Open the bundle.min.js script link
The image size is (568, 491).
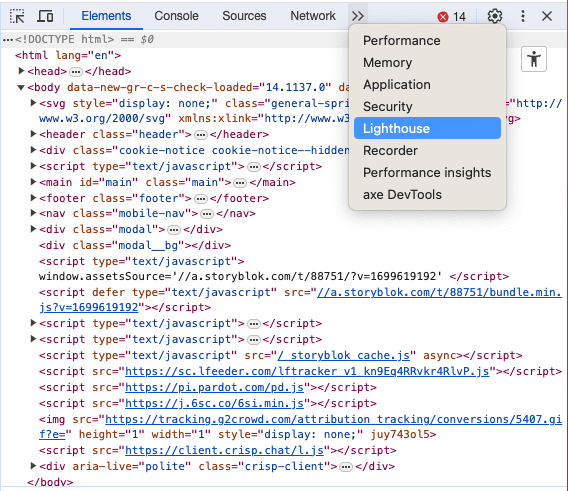[x=439, y=292]
